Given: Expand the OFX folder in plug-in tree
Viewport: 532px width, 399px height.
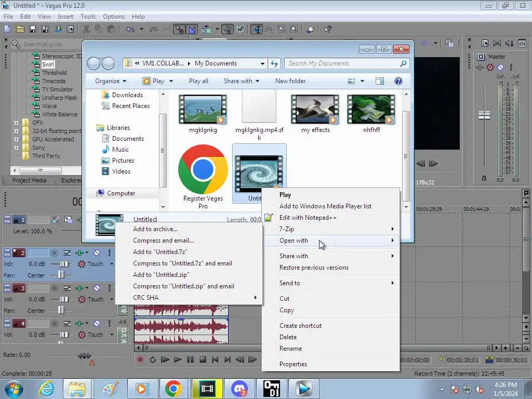Looking at the screenshot, I should (16, 123).
